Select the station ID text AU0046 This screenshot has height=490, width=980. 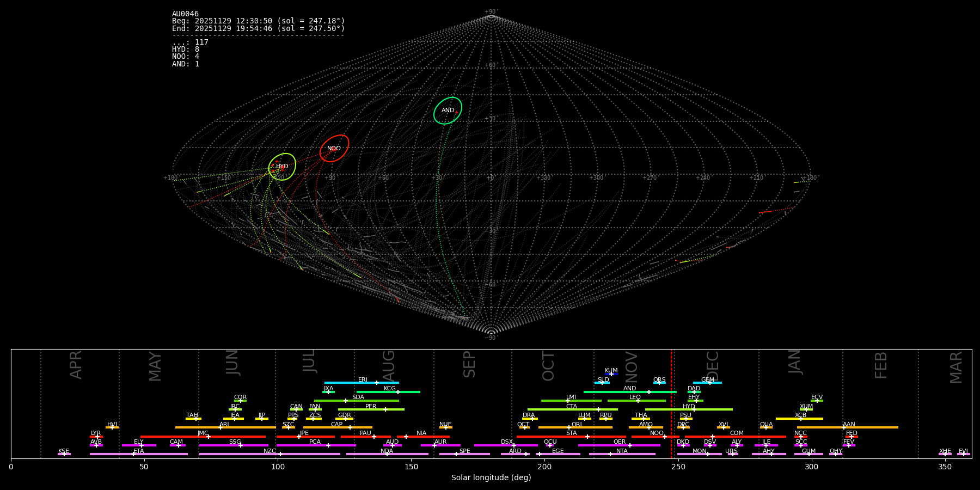tap(185, 14)
